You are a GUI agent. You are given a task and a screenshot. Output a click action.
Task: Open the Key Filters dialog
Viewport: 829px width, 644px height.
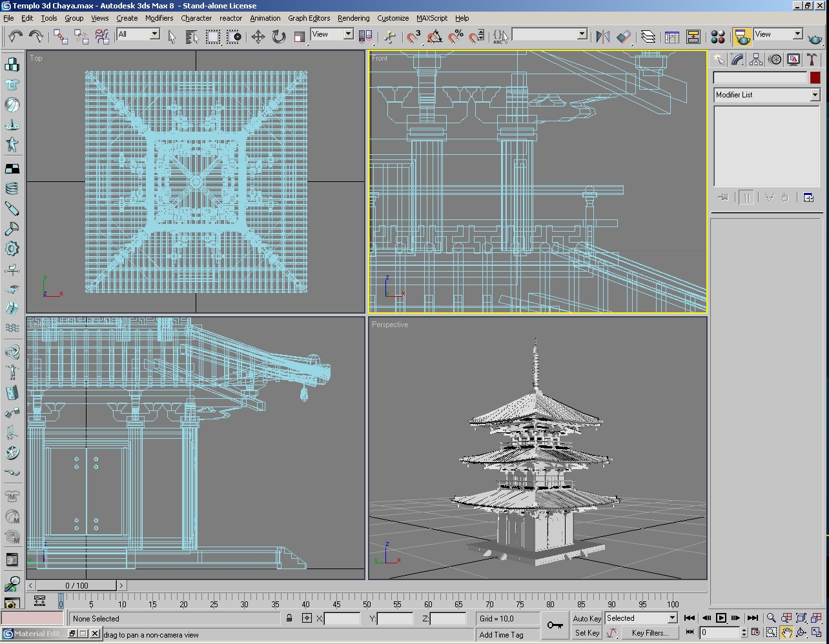pyautogui.click(x=650, y=633)
